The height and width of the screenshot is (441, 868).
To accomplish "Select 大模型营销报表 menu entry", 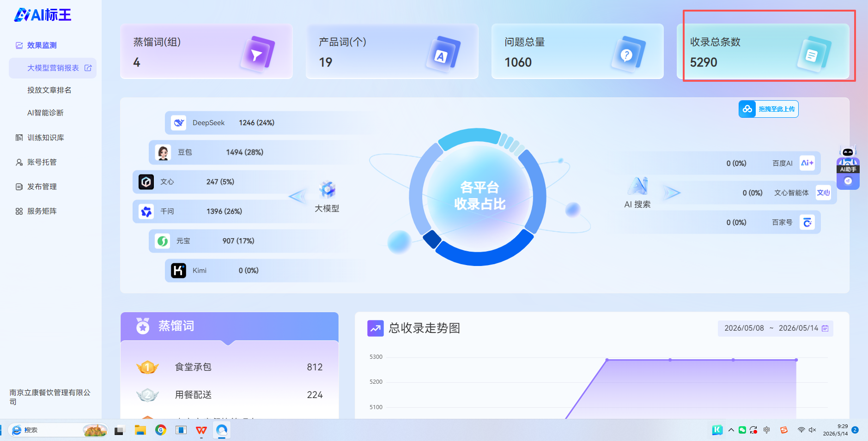I will pos(53,68).
